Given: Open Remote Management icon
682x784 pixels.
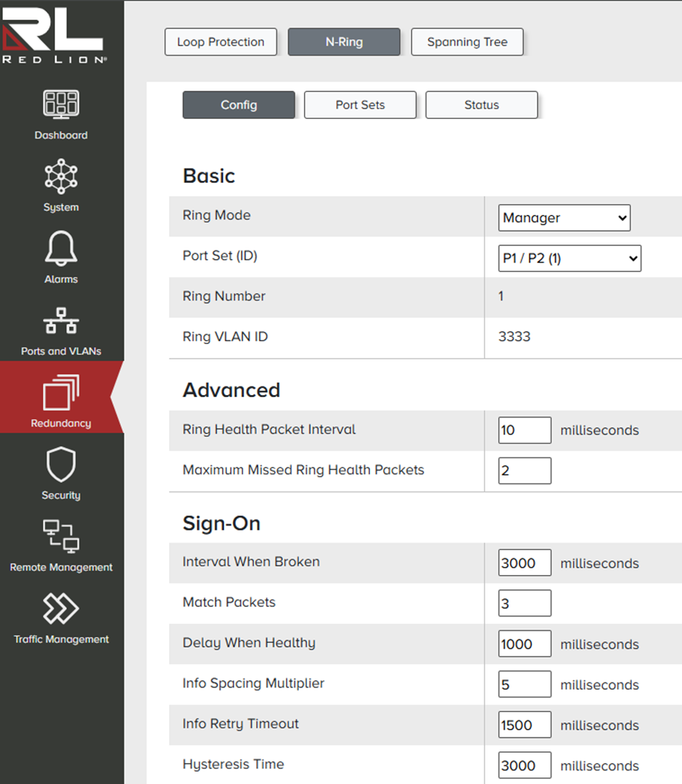Looking at the screenshot, I should coord(61,536).
